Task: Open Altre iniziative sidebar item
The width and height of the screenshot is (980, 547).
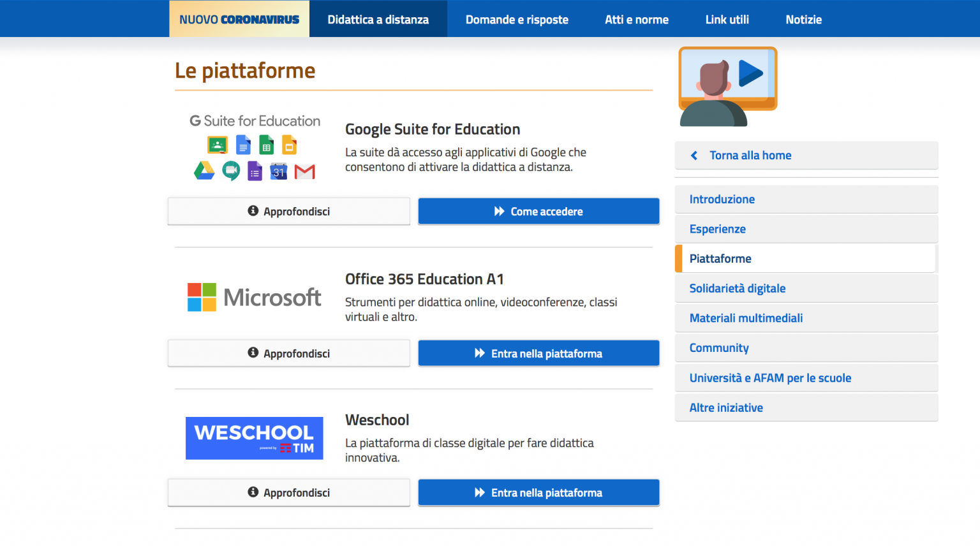Action: tap(806, 407)
